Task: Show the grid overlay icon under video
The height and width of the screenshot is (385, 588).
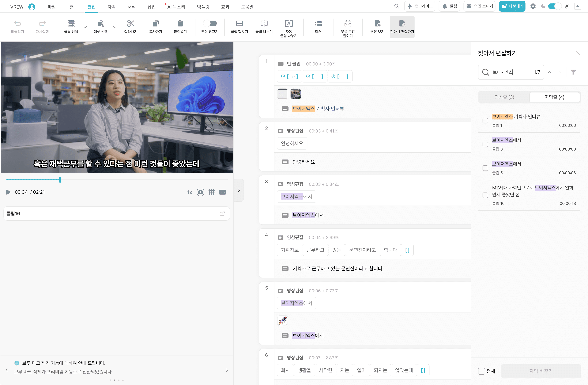Action: tap(211, 192)
